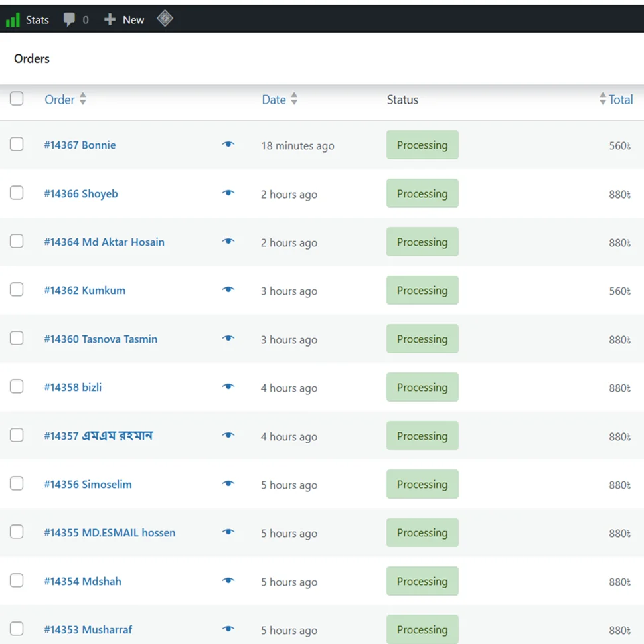Toggle the select-all orders checkbox in the header
This screenshot has height=644, width=644.
pyautogui.click(x=17, y=98)
